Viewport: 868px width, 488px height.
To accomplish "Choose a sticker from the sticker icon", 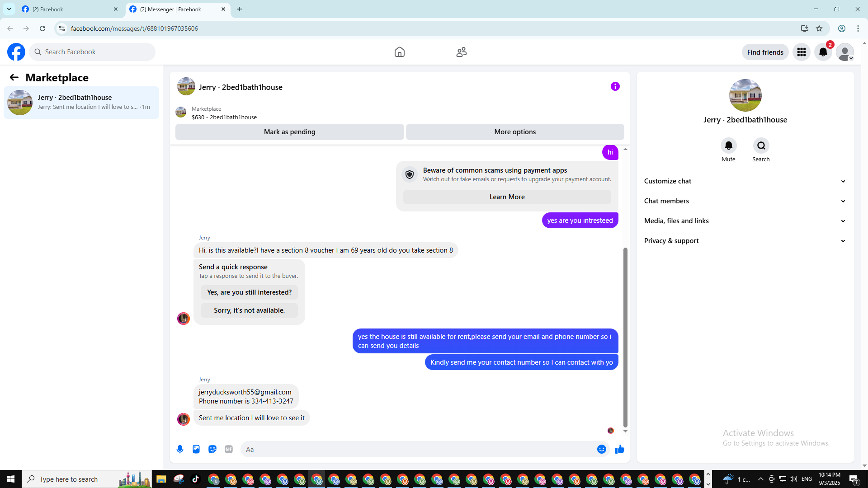I will (x=212, y=449).
